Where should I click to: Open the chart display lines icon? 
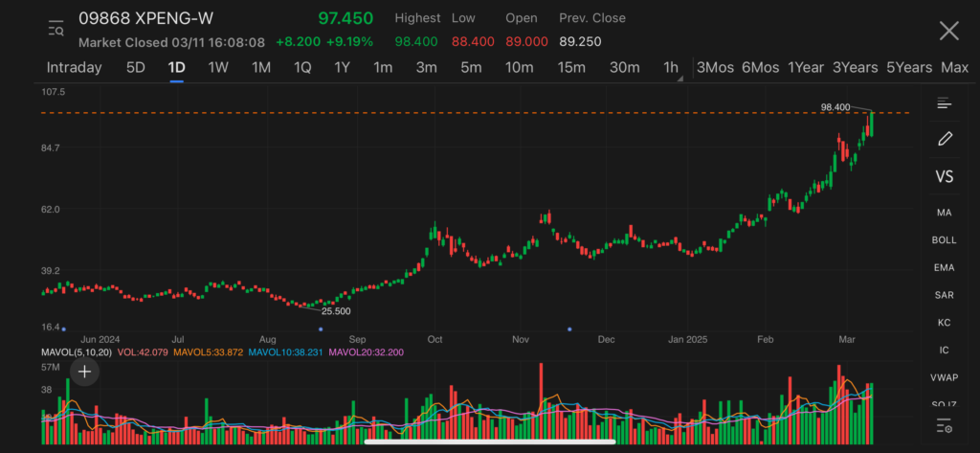(944, 103)
